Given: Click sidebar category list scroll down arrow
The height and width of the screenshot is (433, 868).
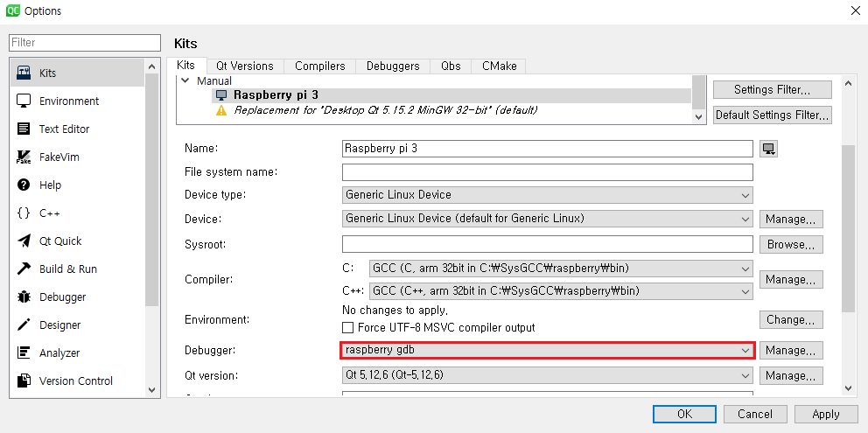Looking at the screenshot, I should tap(152, 390).
